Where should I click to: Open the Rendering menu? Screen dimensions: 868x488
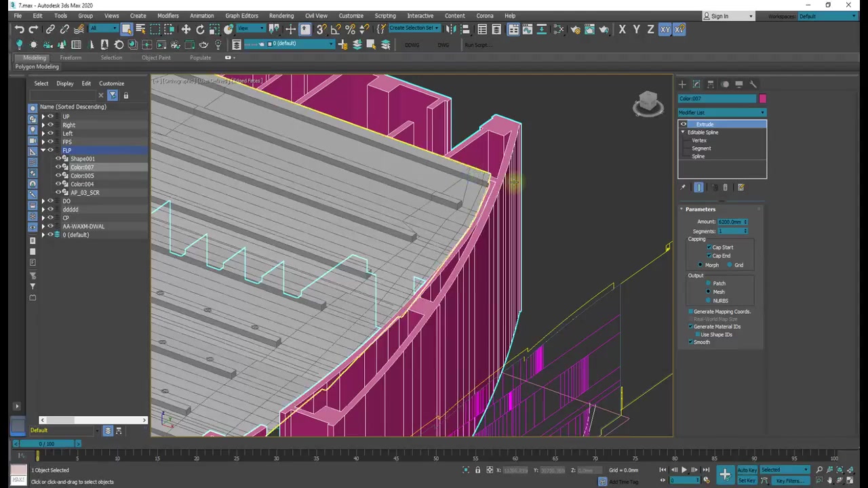(x=281, y=16)
